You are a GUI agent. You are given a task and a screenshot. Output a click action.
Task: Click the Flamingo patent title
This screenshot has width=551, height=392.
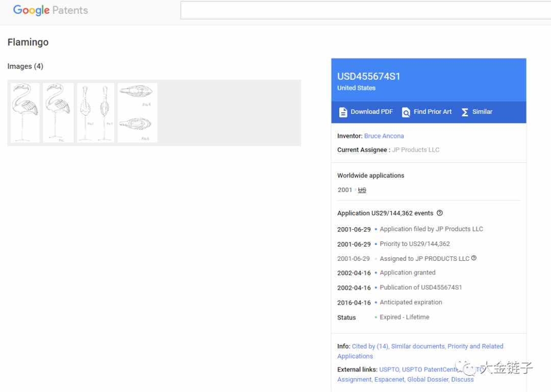[x=28, y=42]
